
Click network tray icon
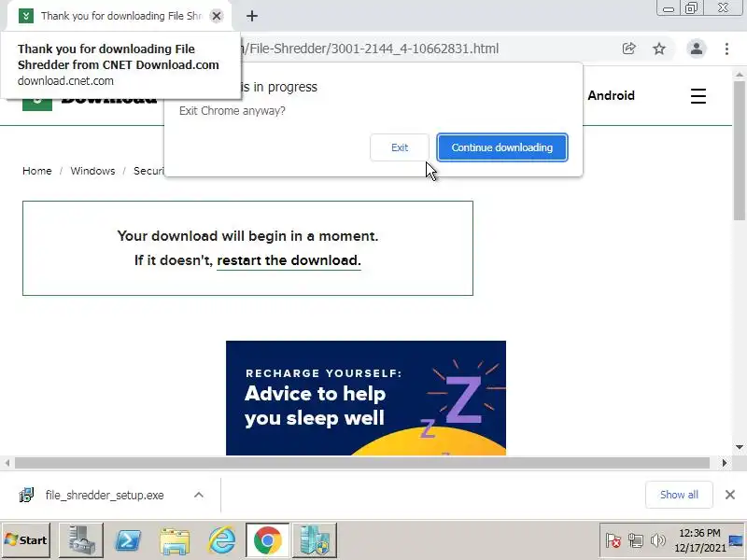pyautogui.click(x=636, y=540)
